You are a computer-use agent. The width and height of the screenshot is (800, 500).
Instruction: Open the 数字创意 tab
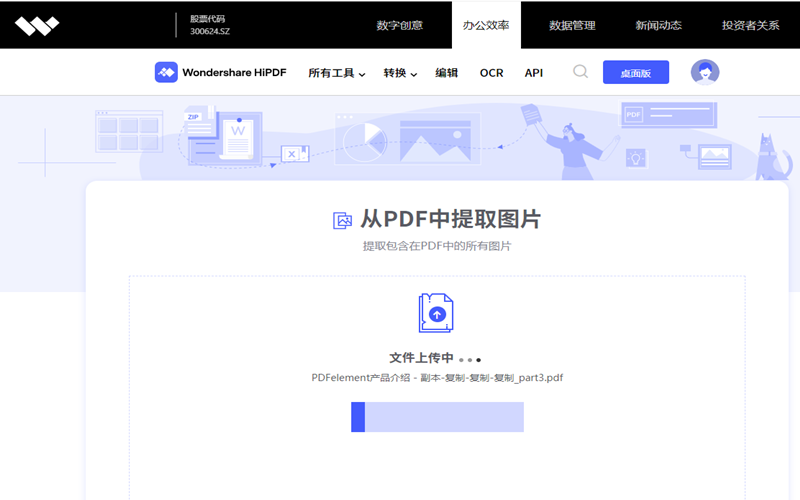tap(399, 25)
